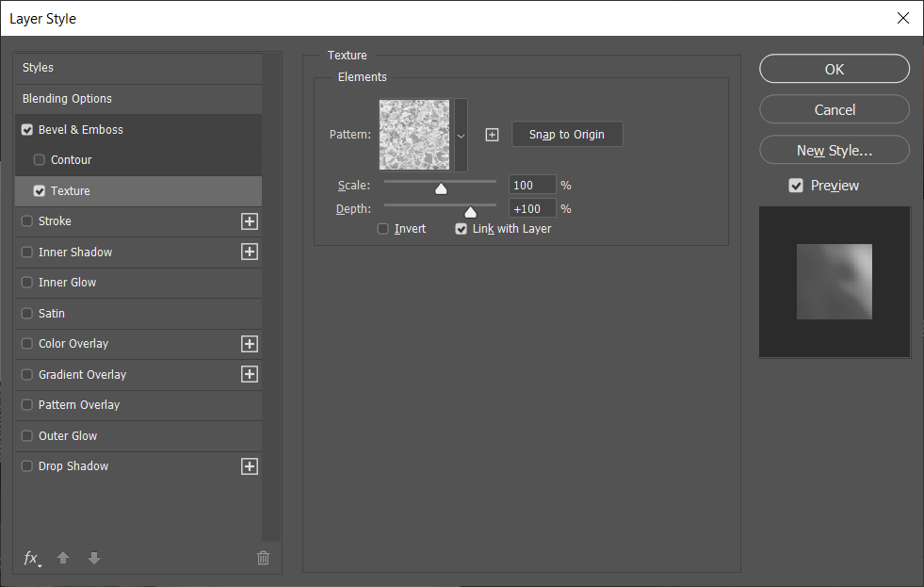
Task: Click the move effect down arrow
Action: (93, 558)
